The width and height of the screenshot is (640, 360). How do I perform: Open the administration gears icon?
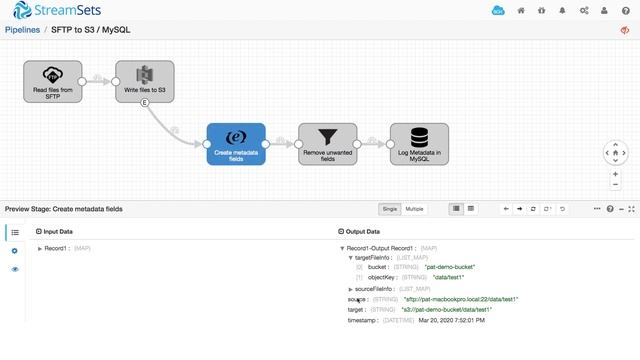(584, 11)
